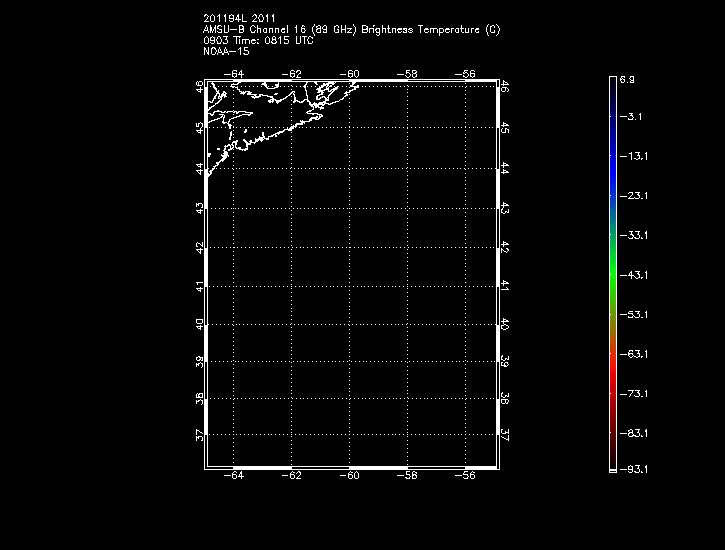This screenshot has height=550, width=725.
Task: Click the -56 longitude label on bottom axis
Action: coord(465,477)
